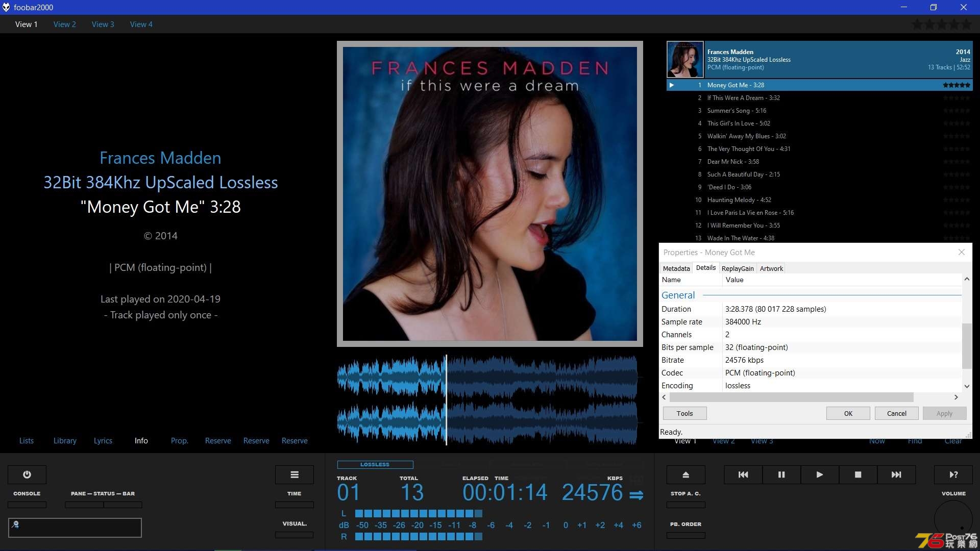The height and width of the screenshot is (551, 980).
Task: Click the five-star rating on Money Got Me row
Action: point(957,85)
